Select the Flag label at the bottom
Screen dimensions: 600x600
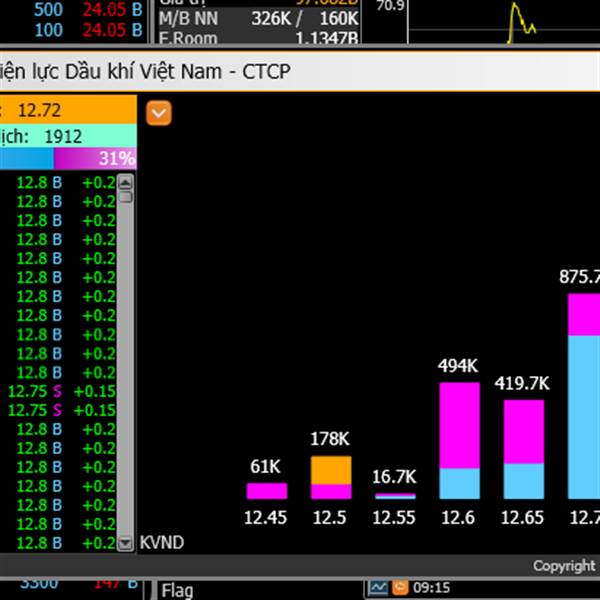(x=177, y=590)
